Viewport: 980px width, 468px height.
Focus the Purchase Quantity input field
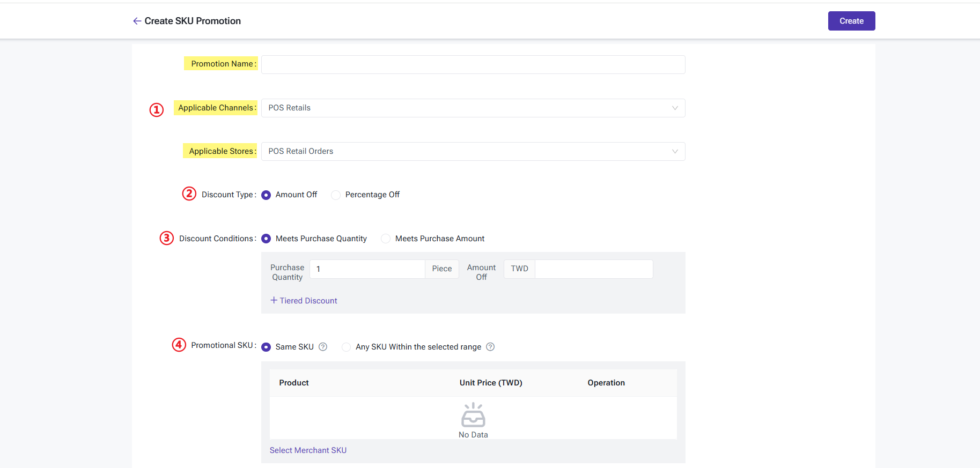tap(367, 269)
